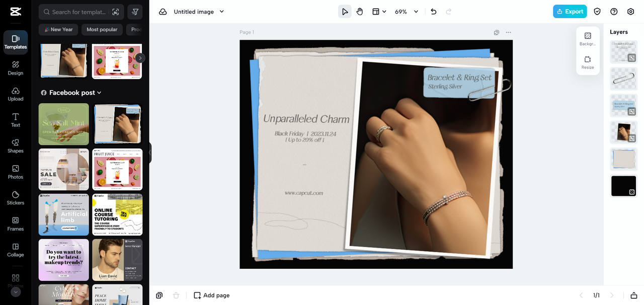
Task: Show next templates with the carousel arrow
Action: point(140,58)
